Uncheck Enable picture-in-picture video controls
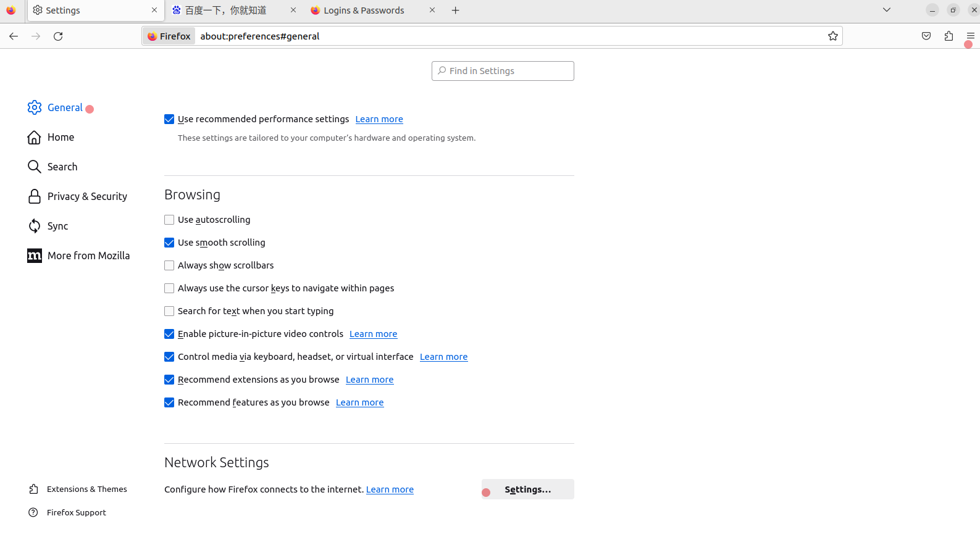The width and height of the screenshot is (980, 537). click(169, 334)
